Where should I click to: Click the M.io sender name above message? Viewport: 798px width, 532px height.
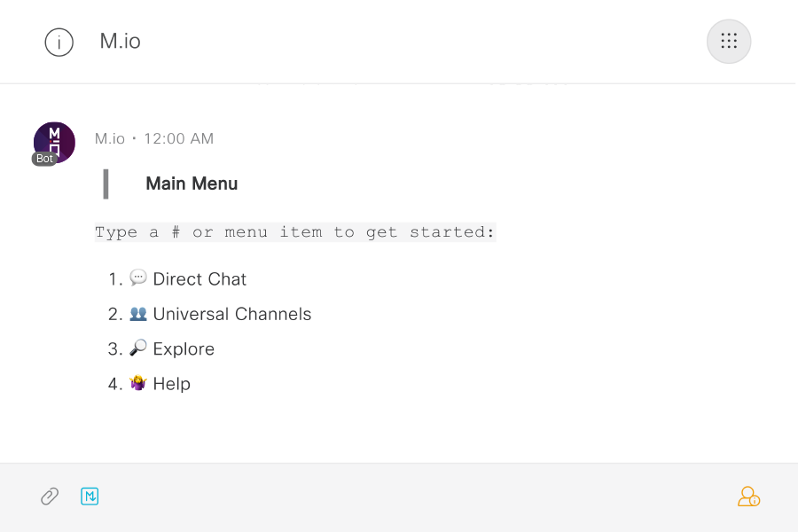coord(110,138)
